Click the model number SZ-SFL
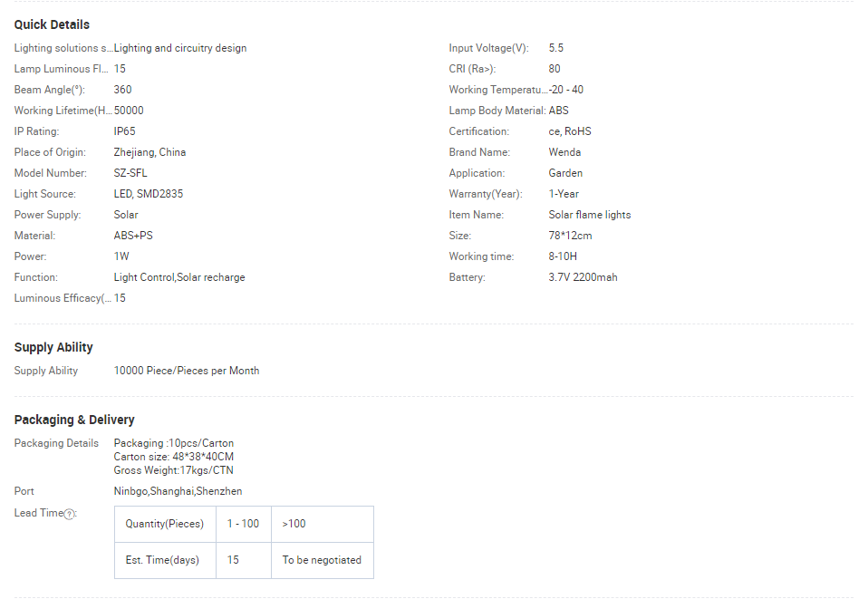This screenshot has width=868, height=599. point(130,173)
